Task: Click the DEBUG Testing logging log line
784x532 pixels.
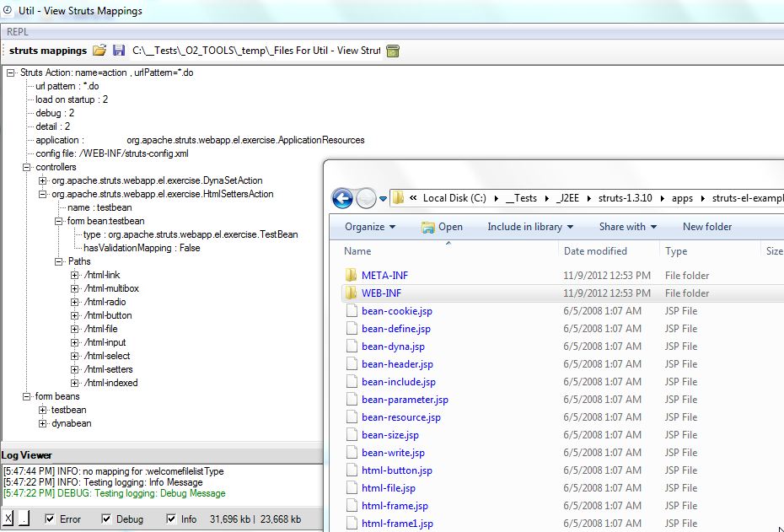Action: [x=115, y=493]
